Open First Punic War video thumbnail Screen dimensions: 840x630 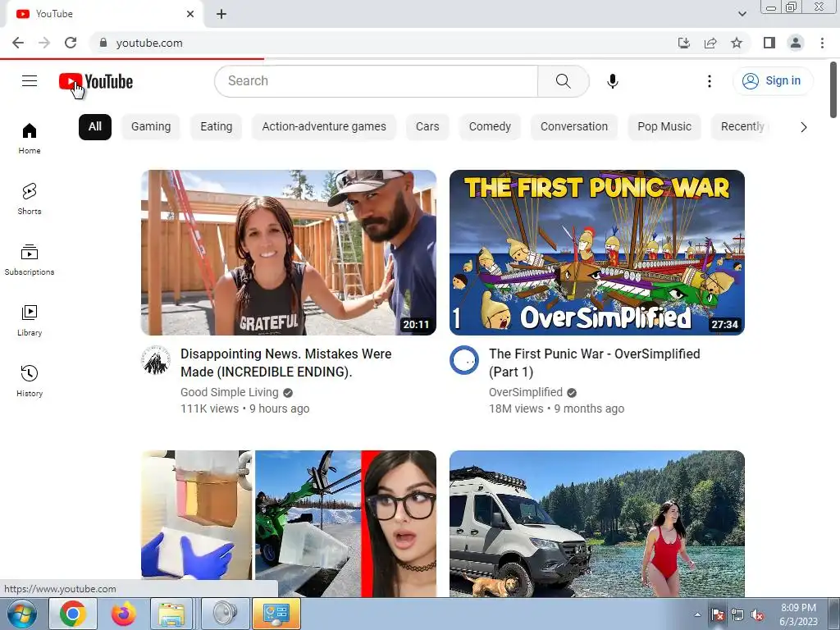point(597,253)
